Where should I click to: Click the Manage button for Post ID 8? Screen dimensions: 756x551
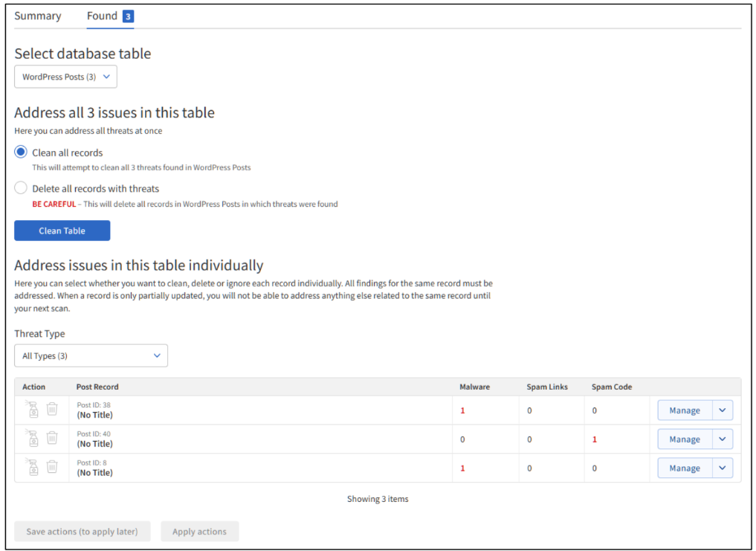(684, 468)
